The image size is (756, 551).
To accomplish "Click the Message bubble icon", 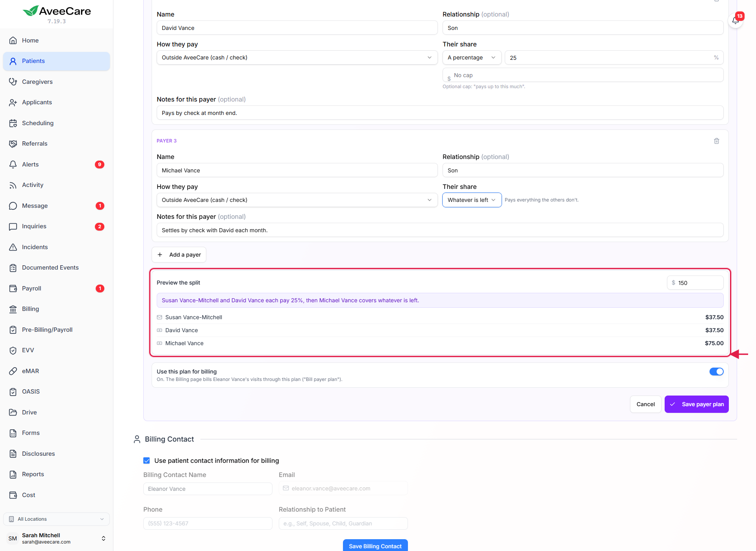I will pyautogui.click(x=13, y=206).
